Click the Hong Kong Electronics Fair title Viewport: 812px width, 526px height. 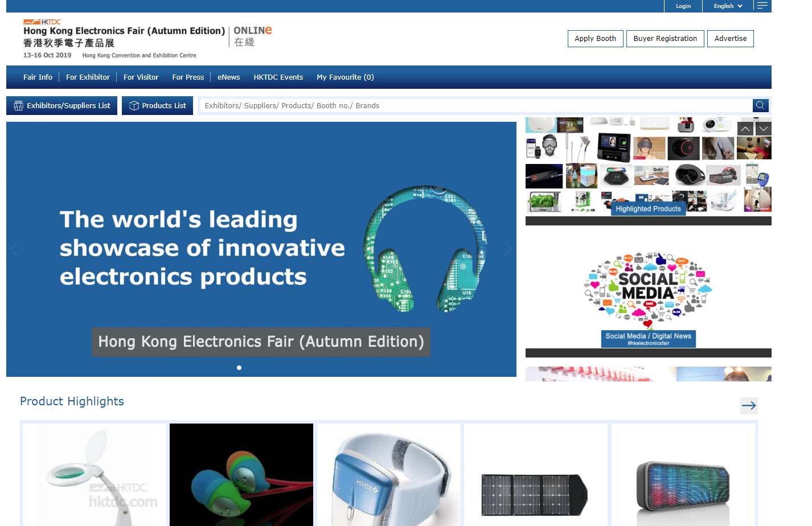click(124, 31)
